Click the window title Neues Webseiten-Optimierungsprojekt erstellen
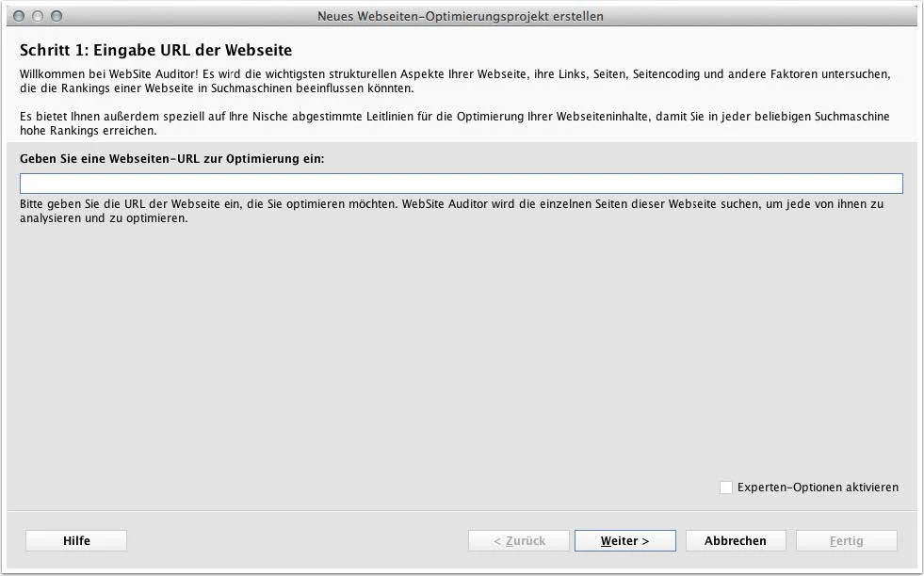The height and width of the screenshot is (576, 924). [x=461, y=17]
